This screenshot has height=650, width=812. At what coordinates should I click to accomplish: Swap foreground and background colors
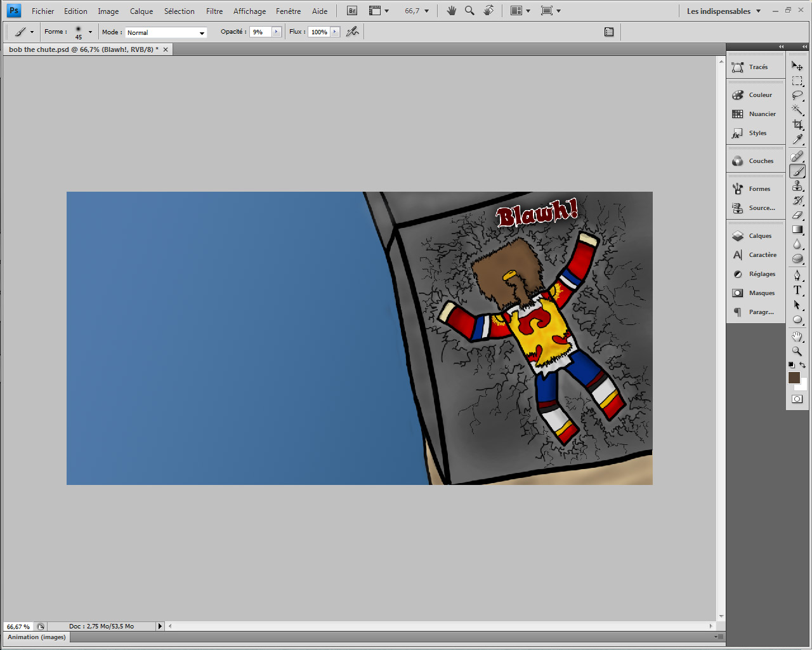coord(802,365)
